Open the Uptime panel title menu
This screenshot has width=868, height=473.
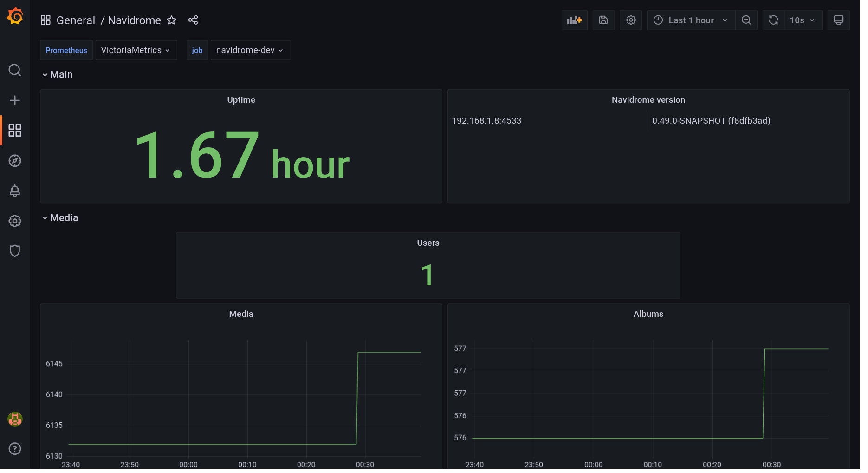click(x=241, y=100)
